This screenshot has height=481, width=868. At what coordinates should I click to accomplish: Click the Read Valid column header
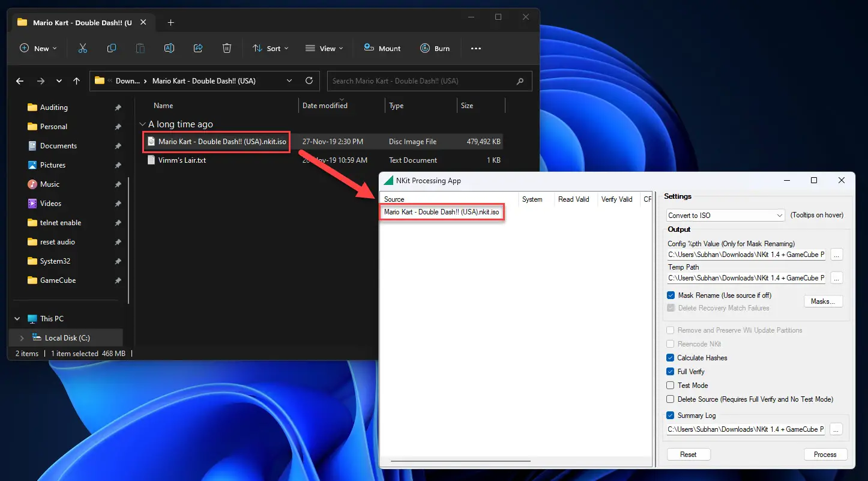[576, 199]
